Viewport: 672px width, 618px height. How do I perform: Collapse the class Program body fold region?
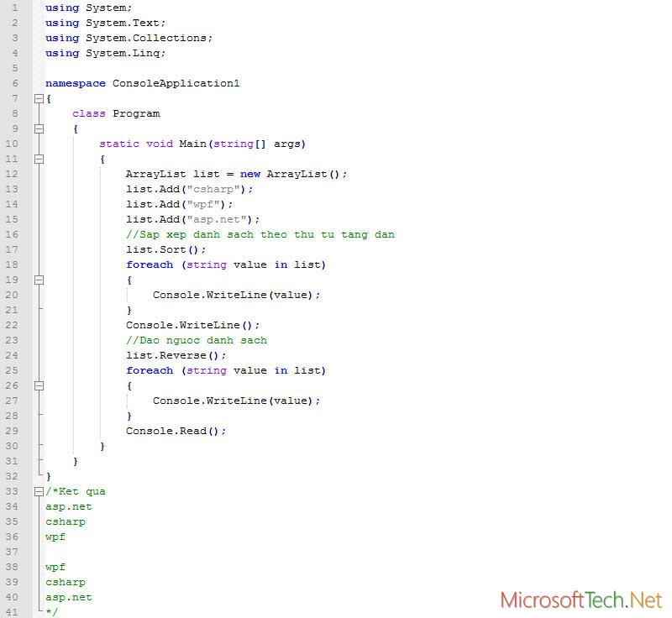click(x=39, y=128)
